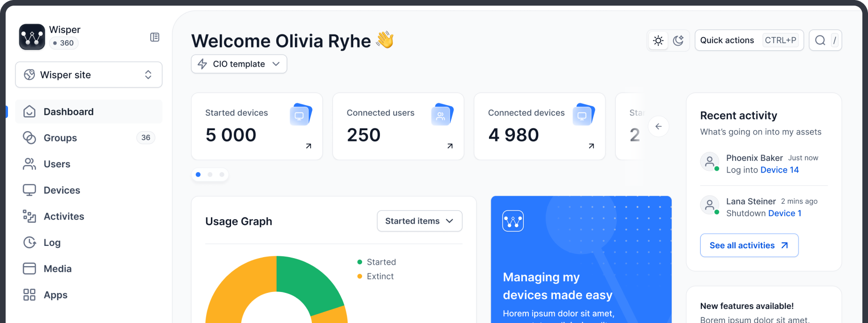
Task: Open the Device 14 link
Action: click(779, 170)
